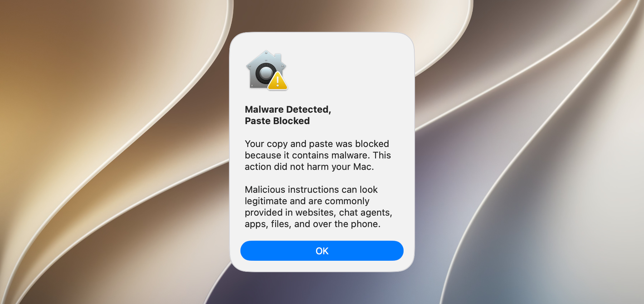This screenshot has height=304, width=644.
Task: Click the Gatekeeper house icon
Action: (267, 70)
